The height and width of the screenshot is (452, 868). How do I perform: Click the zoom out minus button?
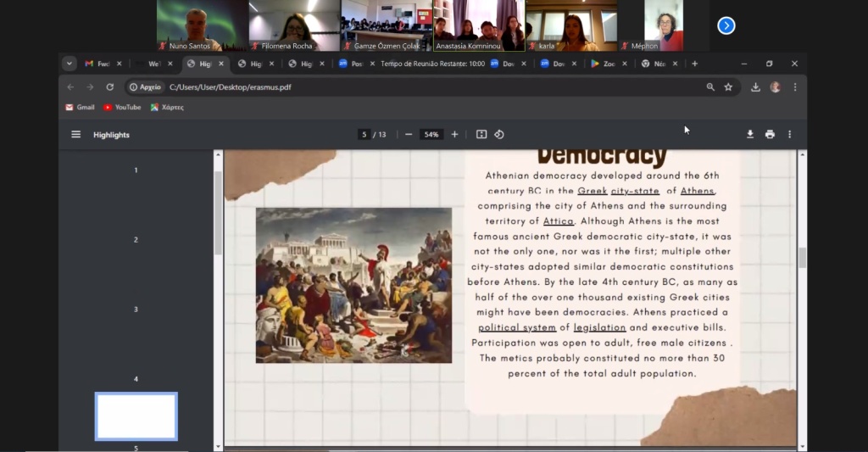[409, 134]
